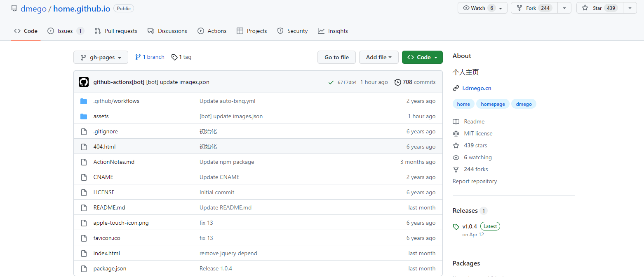Click the LICENSE file icon
644x277 pixels.
84,193
